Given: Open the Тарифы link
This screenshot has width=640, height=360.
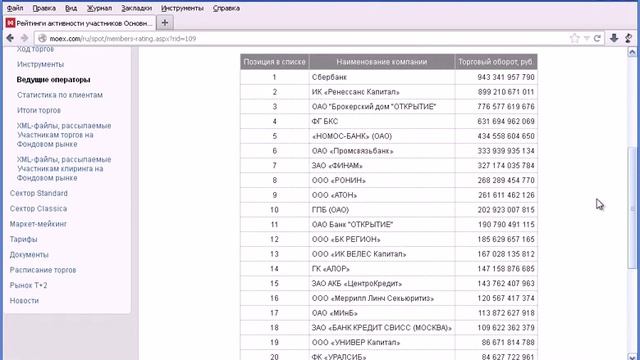Looking at the screenshot, I should 24,239.
